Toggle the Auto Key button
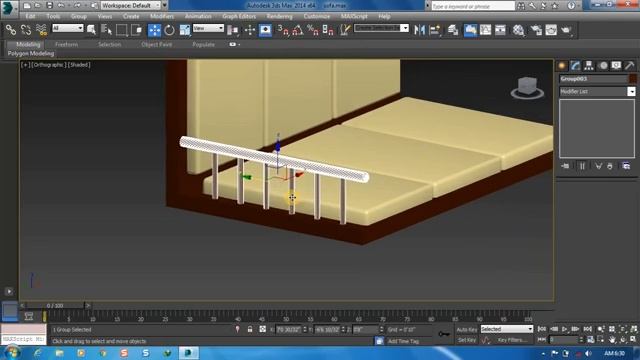 467,329
